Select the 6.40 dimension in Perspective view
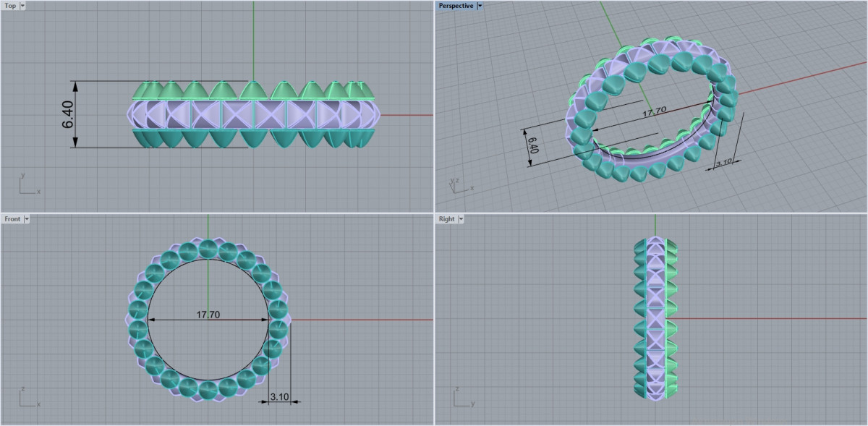 tap(534, 145)
